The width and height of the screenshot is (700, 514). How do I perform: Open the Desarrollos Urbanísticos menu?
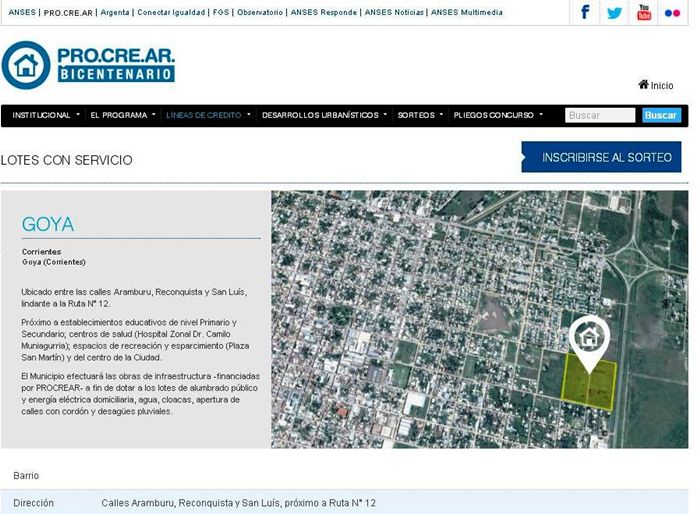tap(325, 116)
